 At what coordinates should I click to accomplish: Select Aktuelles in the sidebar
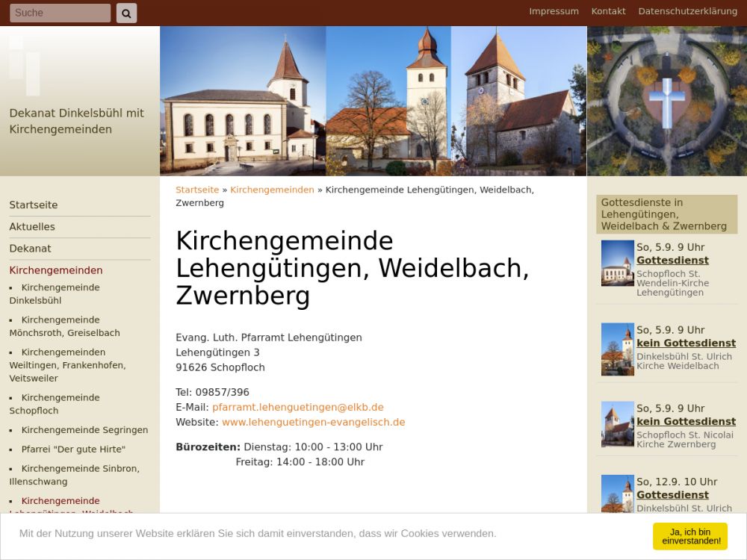[x=32, y=227]
